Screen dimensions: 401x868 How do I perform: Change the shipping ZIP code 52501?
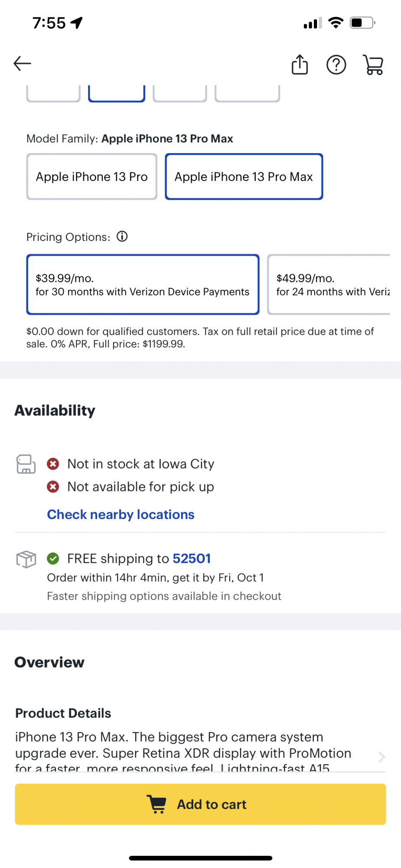coord(192,559)
